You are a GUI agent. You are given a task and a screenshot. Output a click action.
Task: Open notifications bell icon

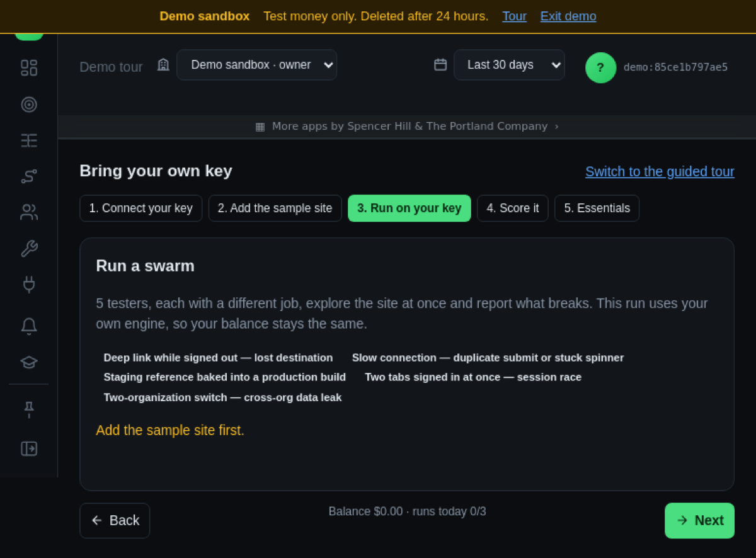(29, 326)
